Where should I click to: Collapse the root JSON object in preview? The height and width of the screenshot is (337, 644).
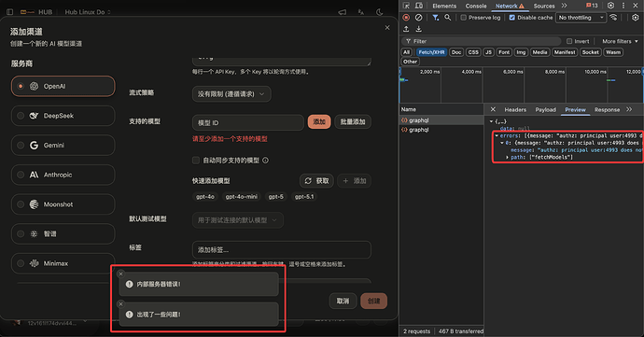coord(491,121)
